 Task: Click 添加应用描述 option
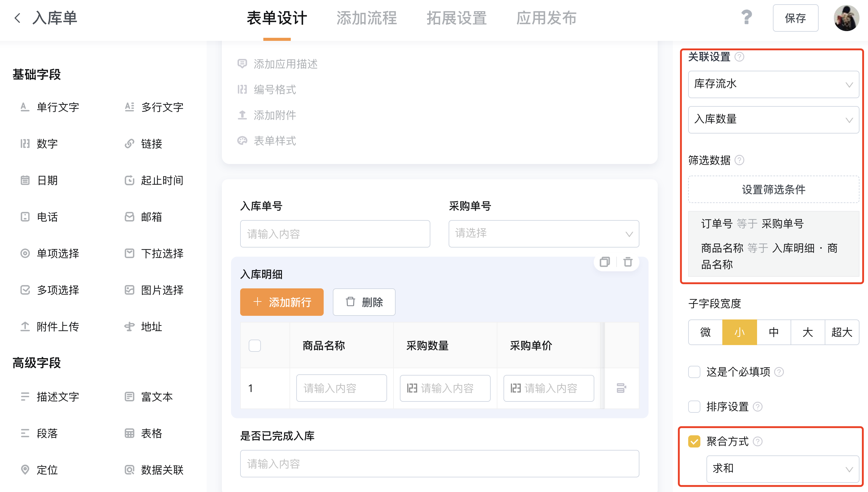pos(277,64)
